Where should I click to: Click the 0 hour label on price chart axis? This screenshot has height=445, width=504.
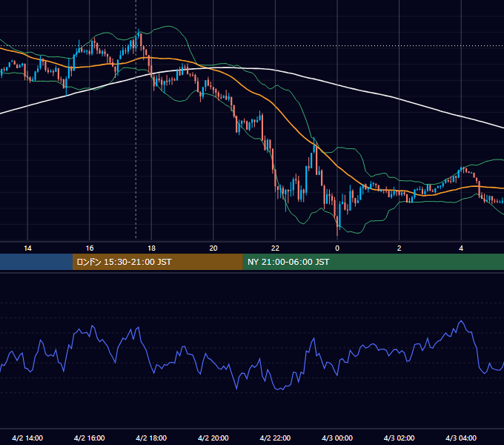point(337,248)
